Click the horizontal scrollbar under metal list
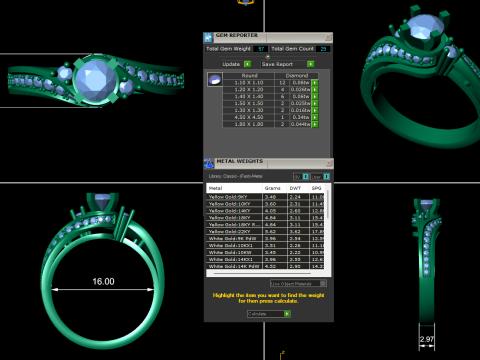480x360 pixels. click(x=262, y=273)
